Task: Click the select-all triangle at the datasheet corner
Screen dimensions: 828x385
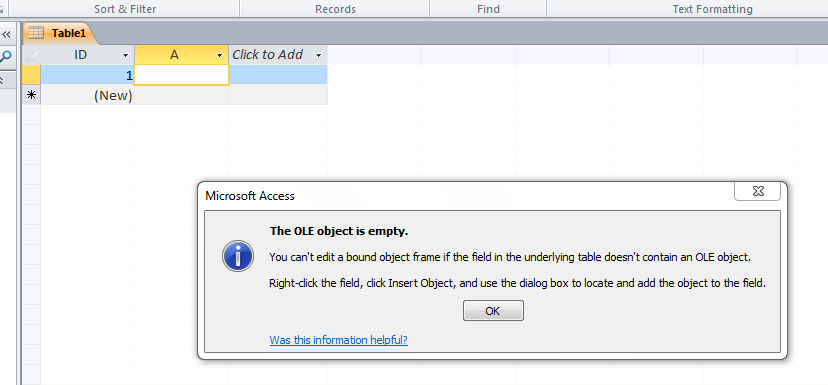Action: (x=31, y=55)
